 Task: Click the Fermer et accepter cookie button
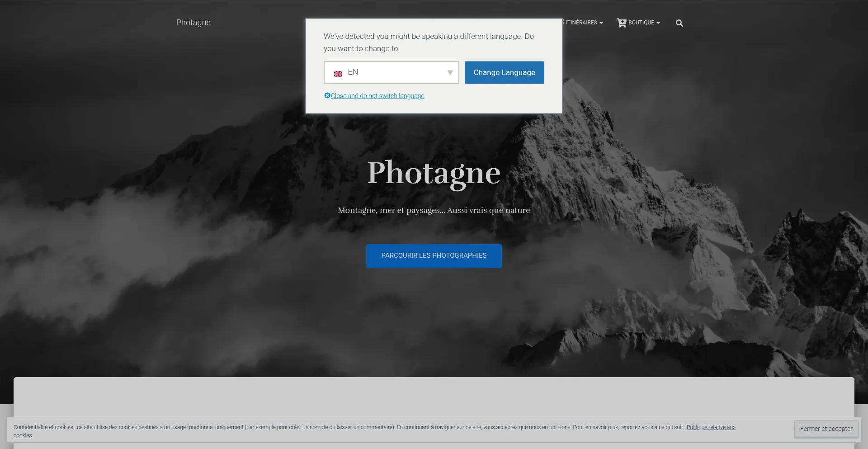click(826, 429)
